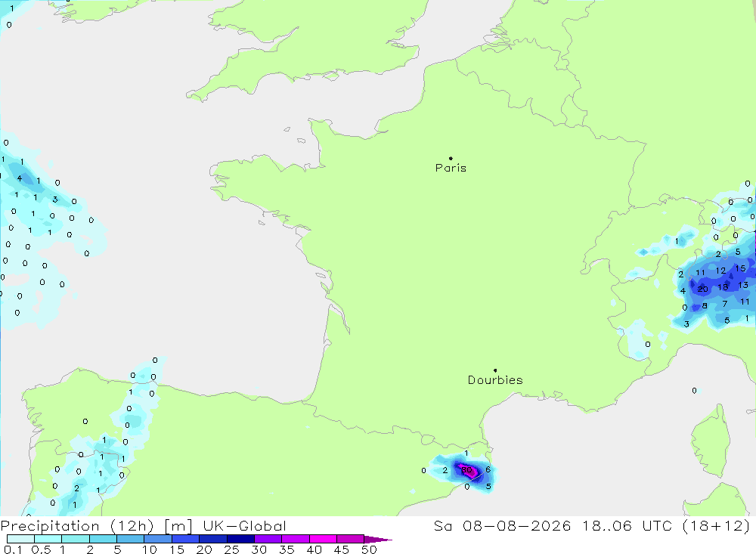The height and width of the screenshot is (554, 756).
Task: Click the '[m]' unit label
Action: pos(178,526)
